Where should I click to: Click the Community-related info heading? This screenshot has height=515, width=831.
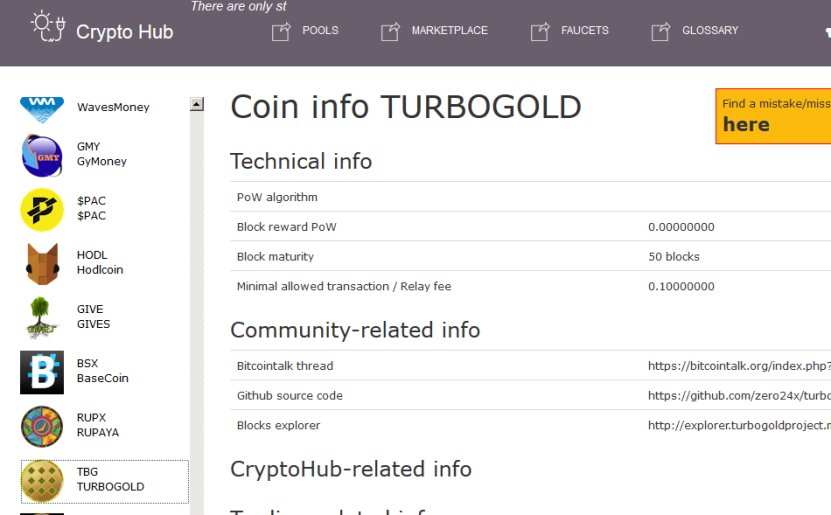click(355, 330)
